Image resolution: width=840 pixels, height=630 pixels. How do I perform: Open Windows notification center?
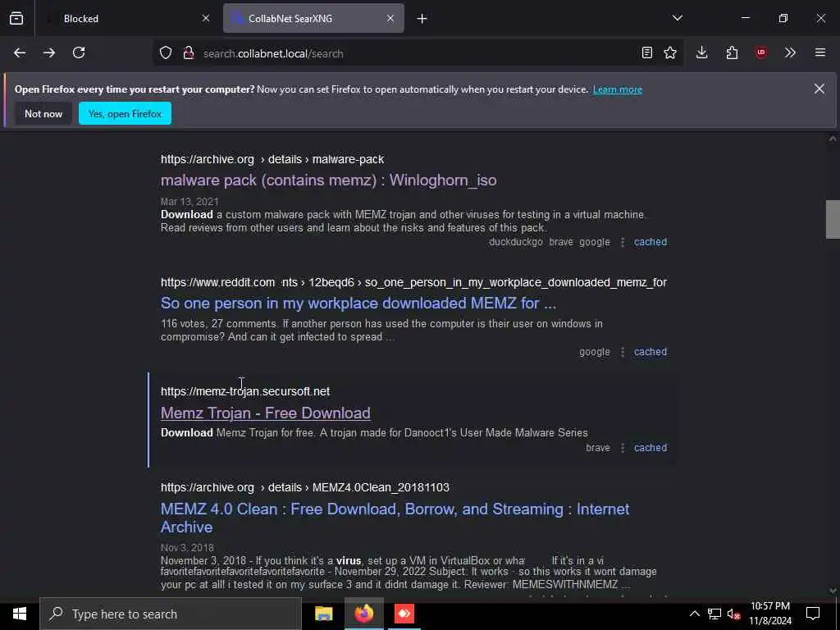[813, 614]
